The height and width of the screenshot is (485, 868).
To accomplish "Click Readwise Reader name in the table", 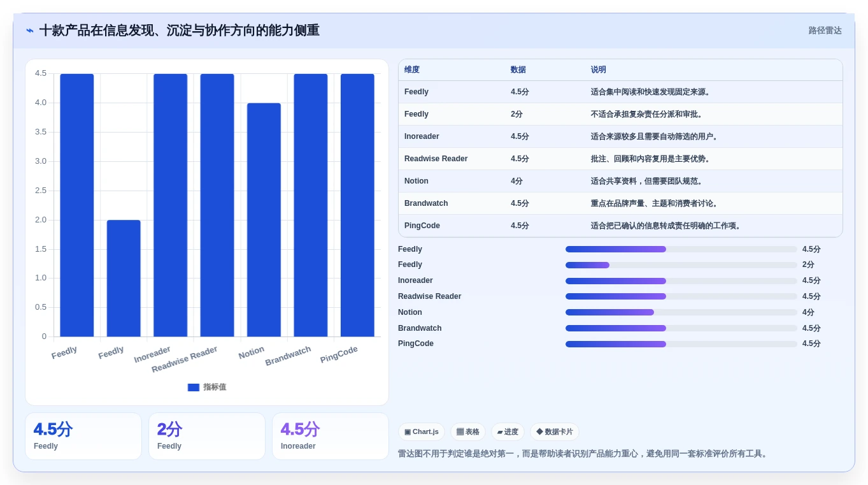I will pyautogui.click(x=436, y=159).
